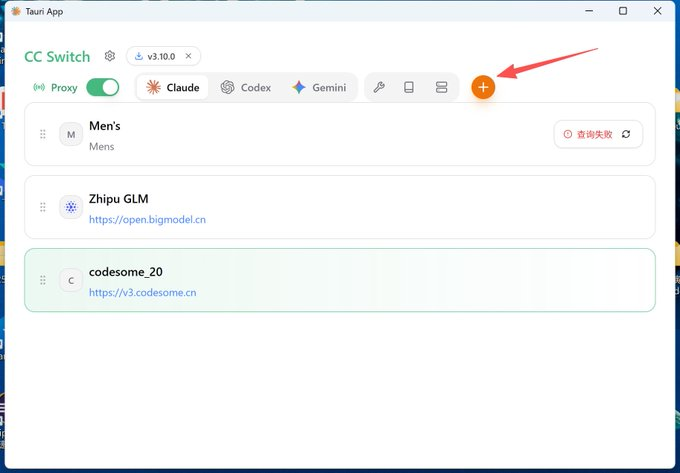Image resolution: width=680 pixels, height=473 pixels.
Task: Open settings via the gear icon
Action: [x=110, y=56]
